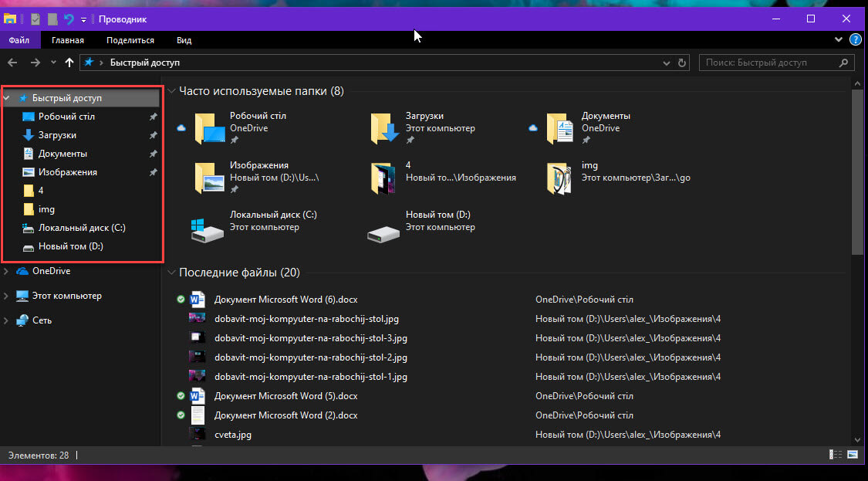Expand the ribbon with the chevron
Viewport: 868px width, 481px height.
click(x=838, y=40)
